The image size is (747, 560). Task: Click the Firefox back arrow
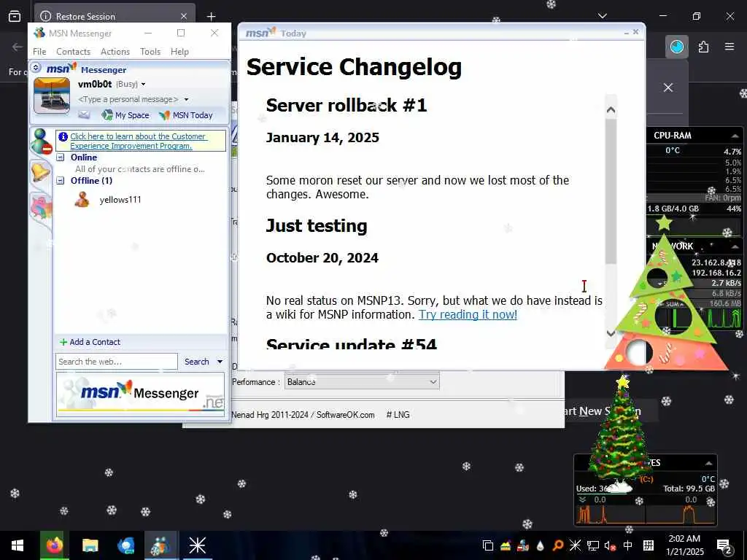pyautogui.click(x=18, y=47)
